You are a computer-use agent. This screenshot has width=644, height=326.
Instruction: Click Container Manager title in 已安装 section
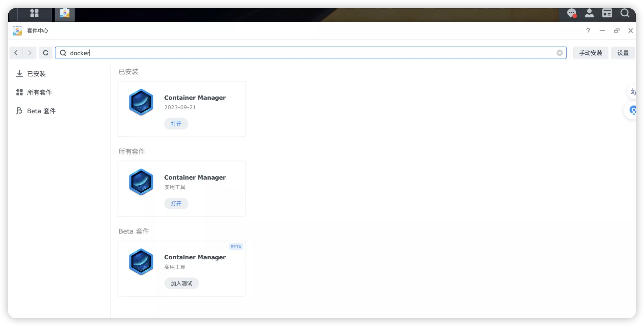(195, 97)
